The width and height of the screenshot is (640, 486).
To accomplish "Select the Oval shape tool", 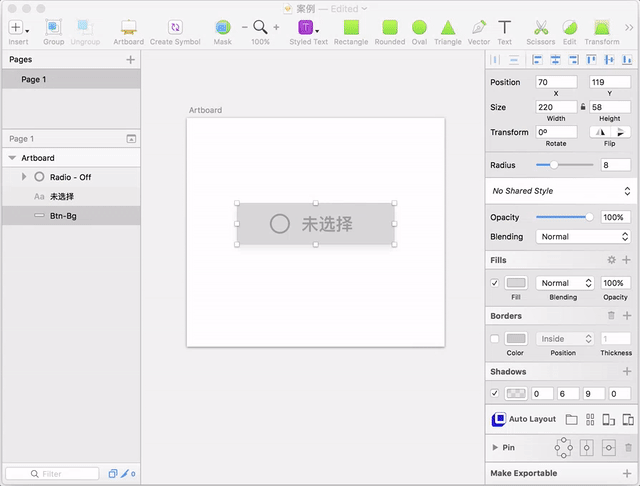I will pyautogui.click(x=419, y=27).
